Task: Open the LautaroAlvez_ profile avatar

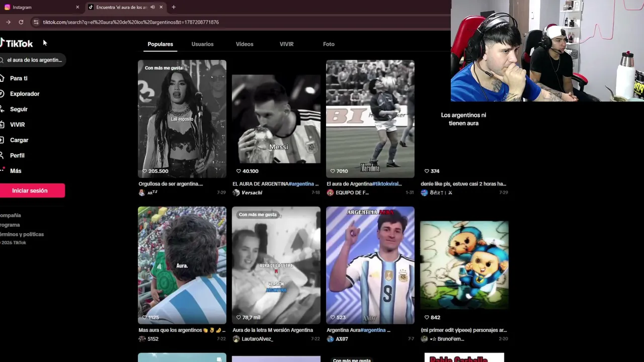Action: point(236,339)
